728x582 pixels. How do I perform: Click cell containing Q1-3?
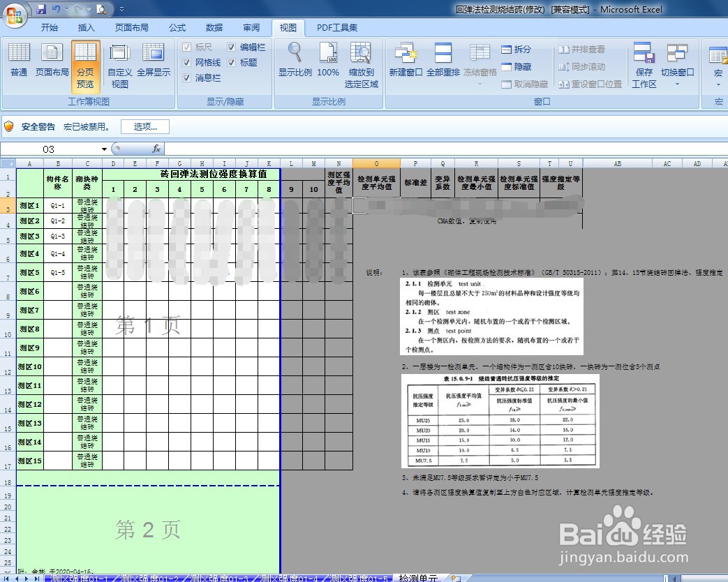[58, 237]
